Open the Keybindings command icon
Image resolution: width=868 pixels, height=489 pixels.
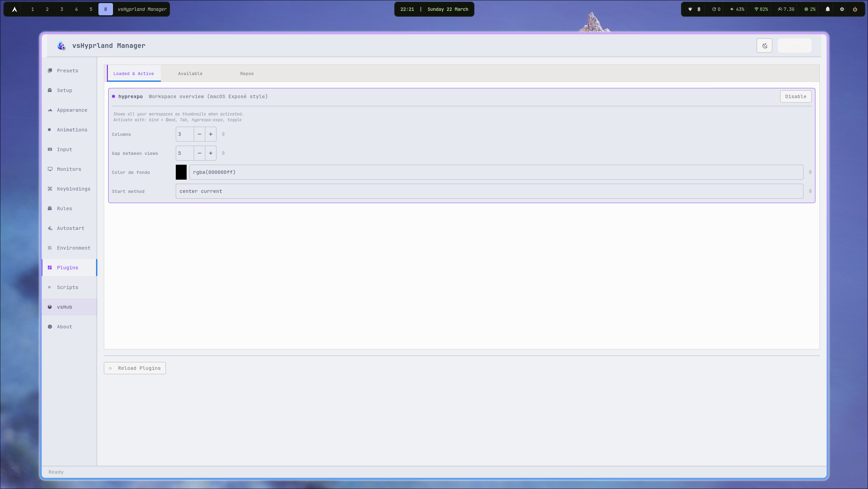(x=50, y=189)
